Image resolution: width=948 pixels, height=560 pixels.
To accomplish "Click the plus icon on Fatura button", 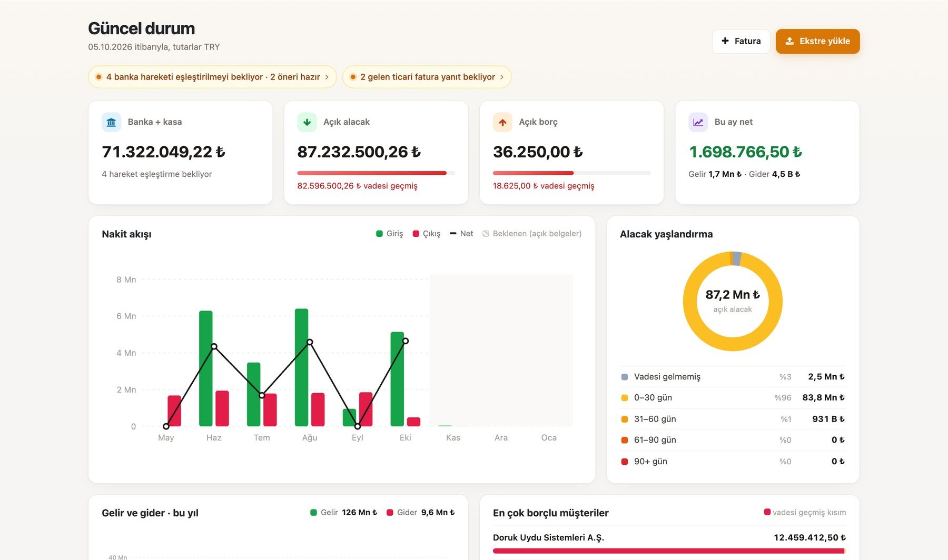I will coord(725,41).
